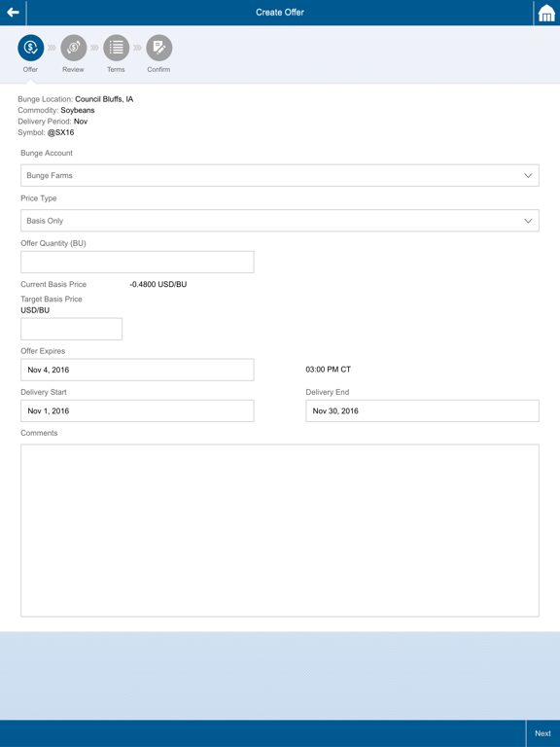The image size is (560, 747).
Task: Select the Review step icon
Action: coord(73,48)
